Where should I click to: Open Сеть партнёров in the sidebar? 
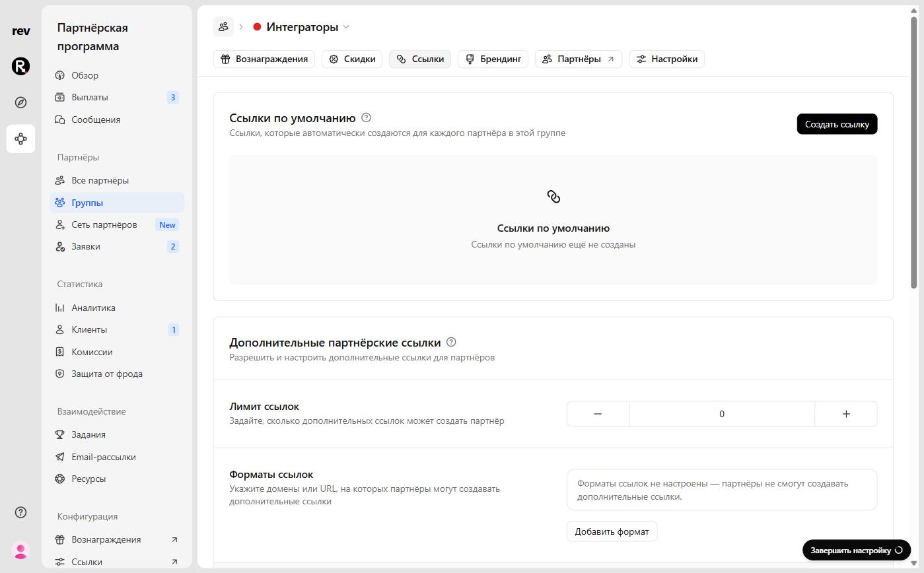[117, 224]
